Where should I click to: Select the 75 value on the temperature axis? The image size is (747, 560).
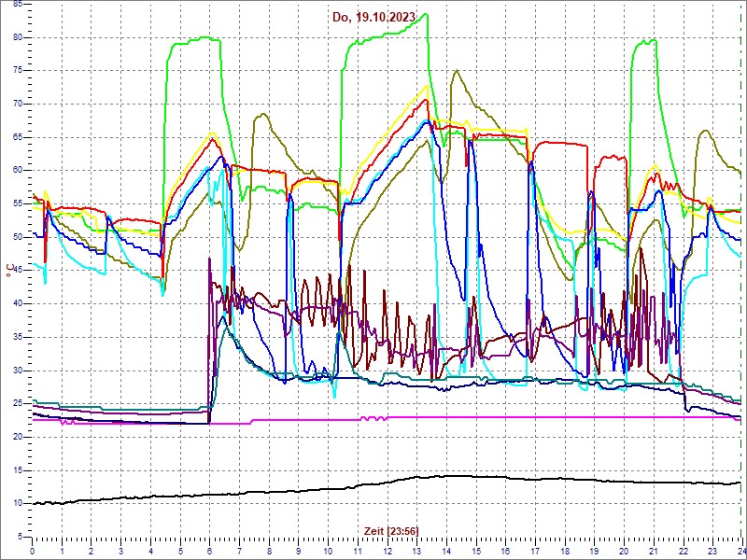point(18,71)
